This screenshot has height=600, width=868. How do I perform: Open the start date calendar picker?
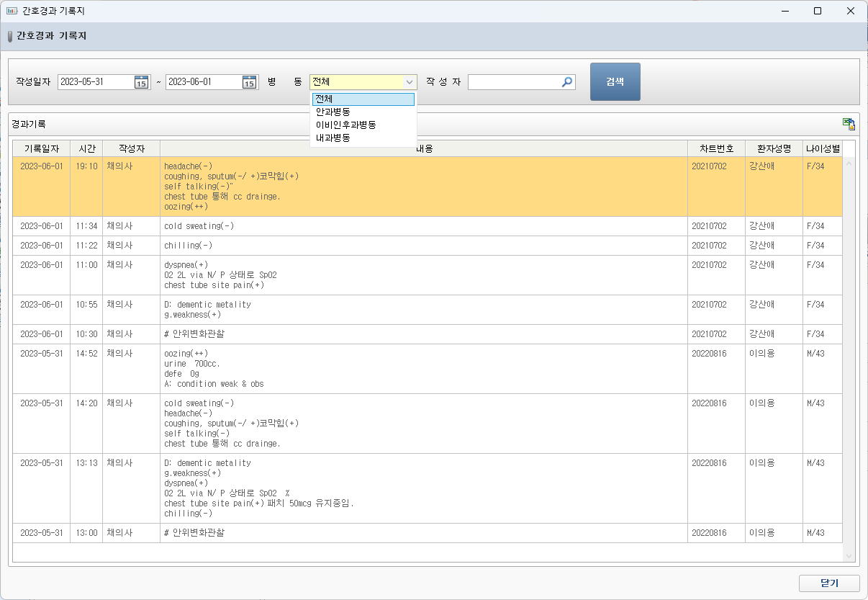pos(141,82)
